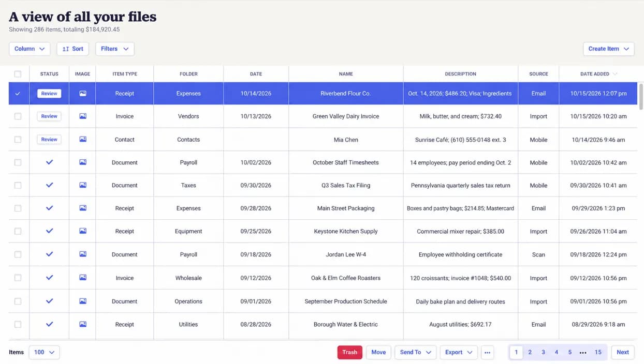The image size is (644, 364).
Task: Toggle the select-all header checkbox
Action: [18, 74]
